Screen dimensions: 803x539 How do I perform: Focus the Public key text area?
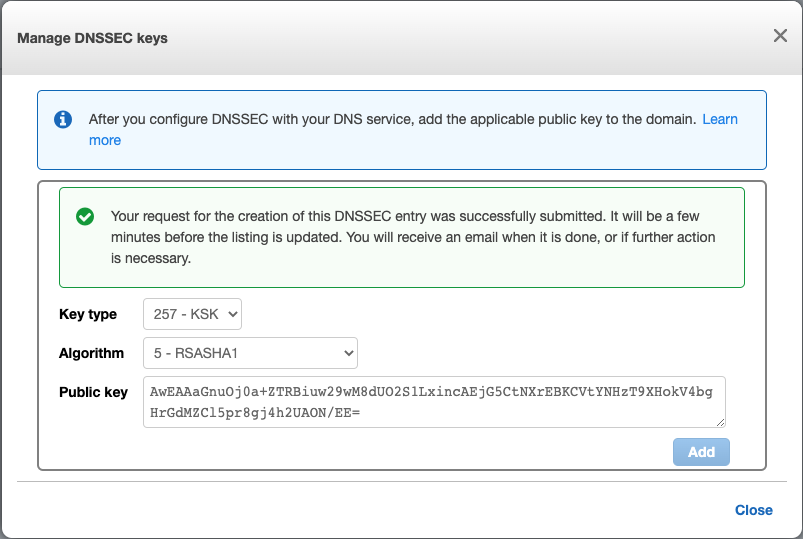point(434,401)
